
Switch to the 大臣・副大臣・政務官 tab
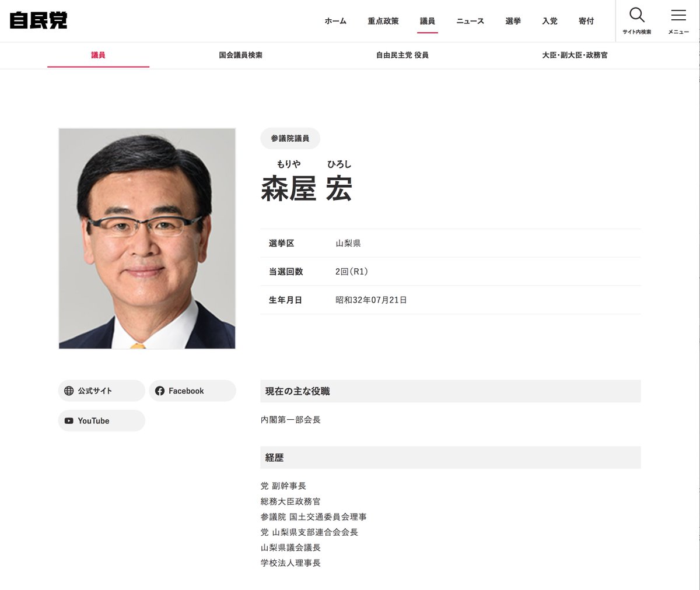(575, 55)
